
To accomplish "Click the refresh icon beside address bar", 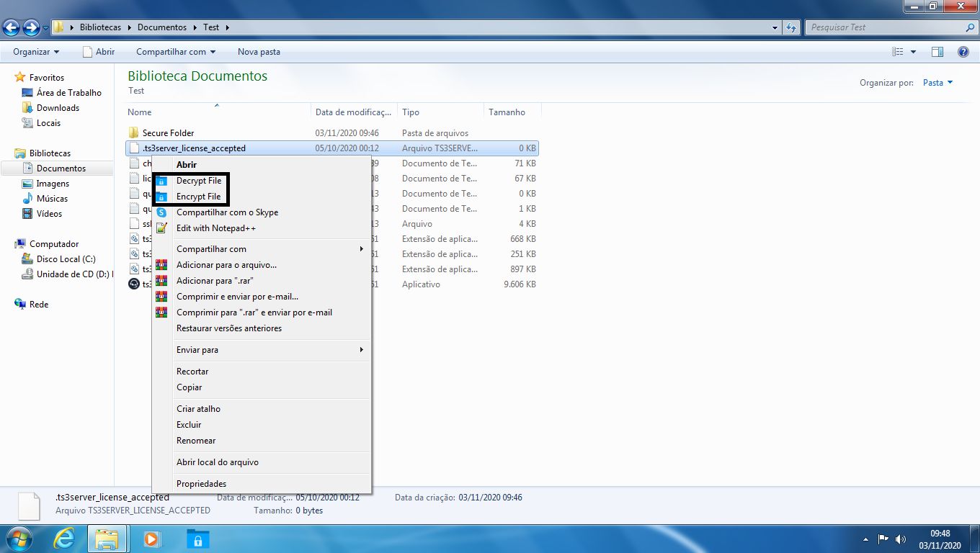I will 792,27.
